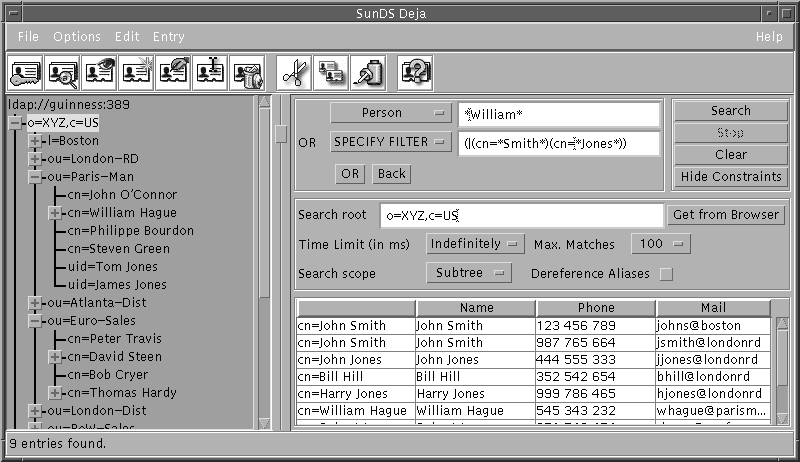Select cn=Bob Cryer in the tree

coord(108,375)
